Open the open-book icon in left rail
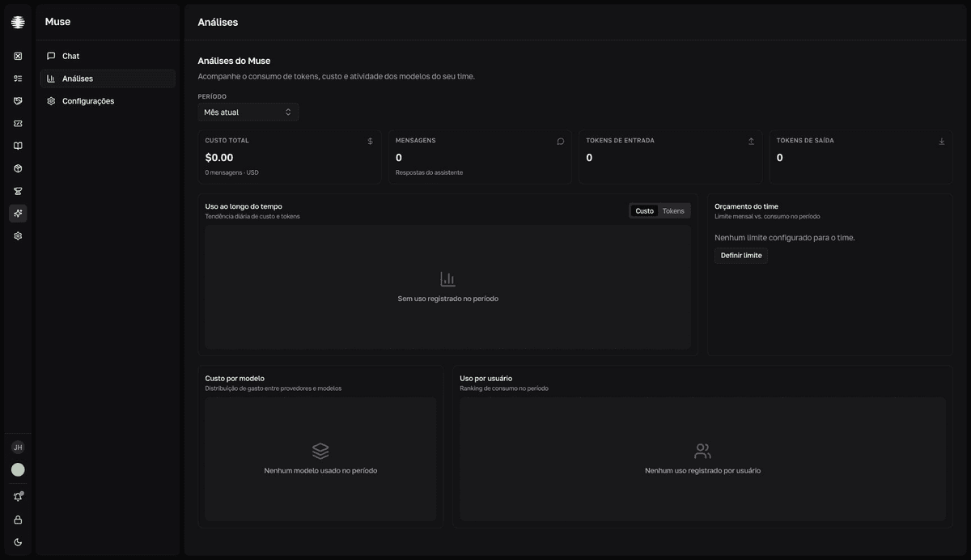The image size is (971, 560). click(x=18, y=146)
